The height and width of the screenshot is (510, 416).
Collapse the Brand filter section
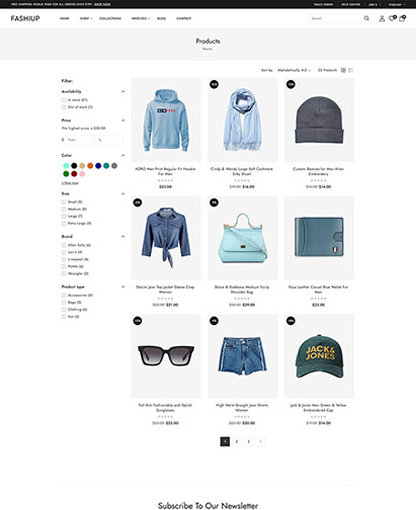tap(123, 236)
